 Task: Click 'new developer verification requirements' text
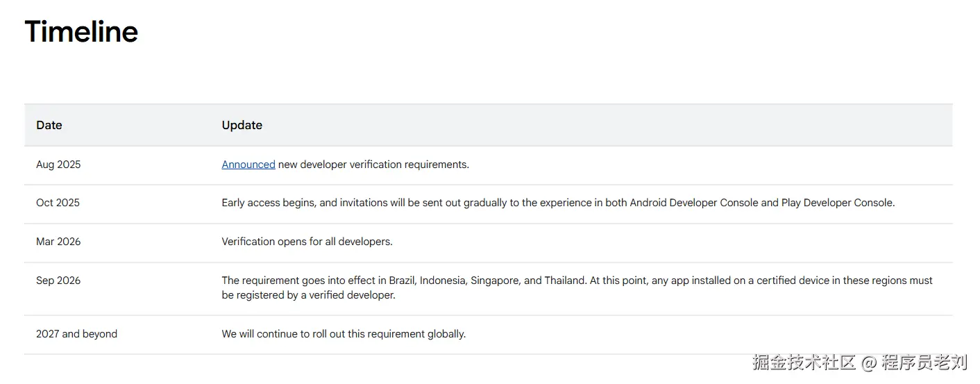[373, 165]
